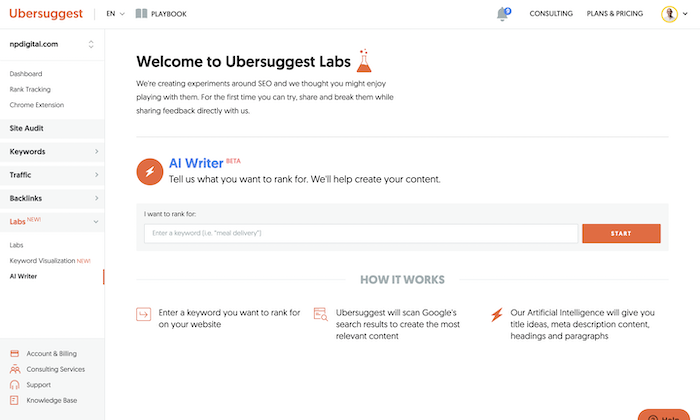Open Dashboard in the sidebar
Screen dimensions: 700x420
click(x=26, y=74)
